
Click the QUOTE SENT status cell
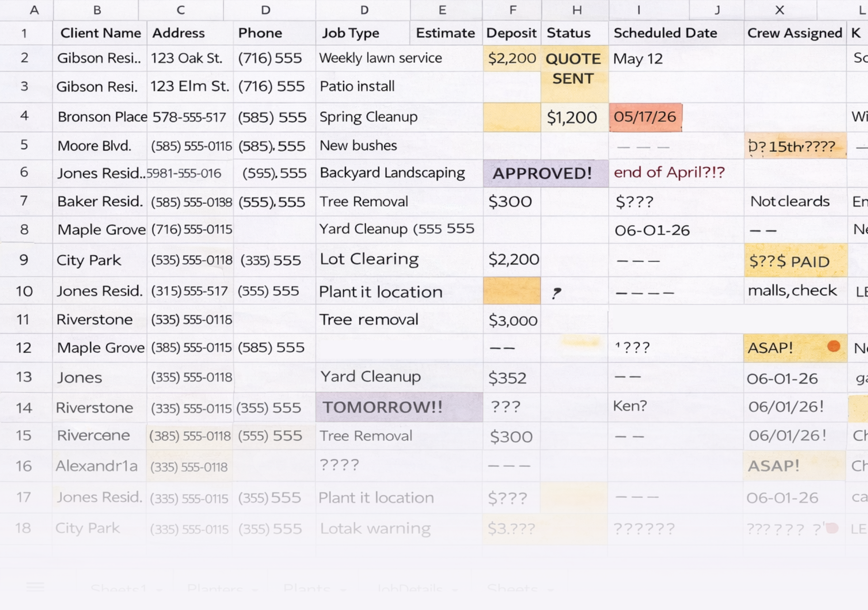pos(574,69)
